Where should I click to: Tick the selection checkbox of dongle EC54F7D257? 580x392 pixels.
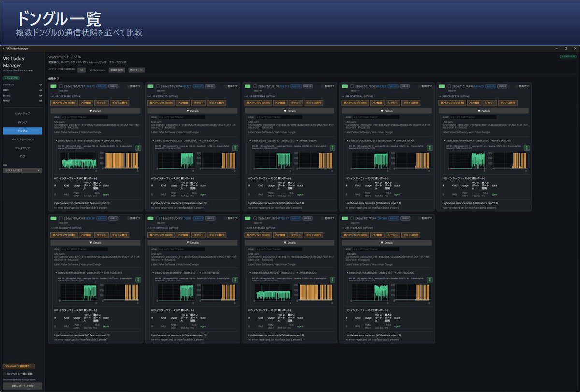coord(255,219)
